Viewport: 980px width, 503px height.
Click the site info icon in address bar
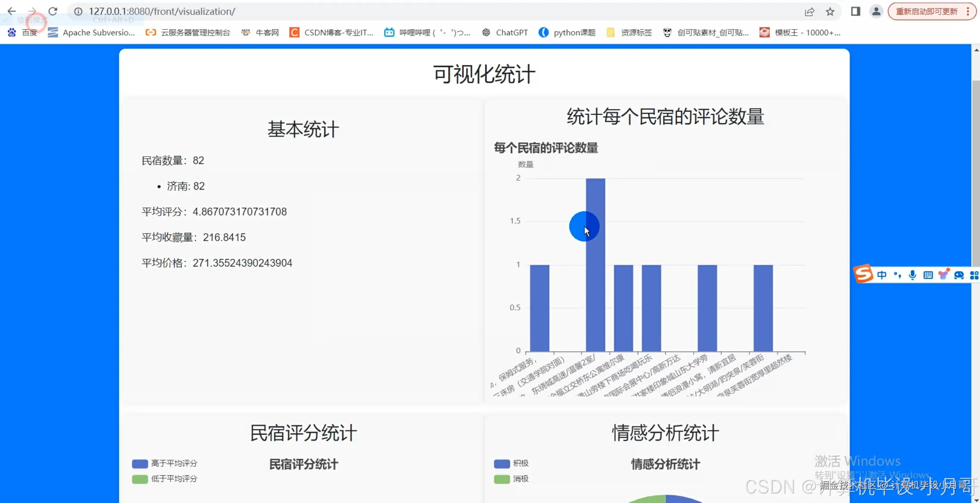tap(78, 11)
